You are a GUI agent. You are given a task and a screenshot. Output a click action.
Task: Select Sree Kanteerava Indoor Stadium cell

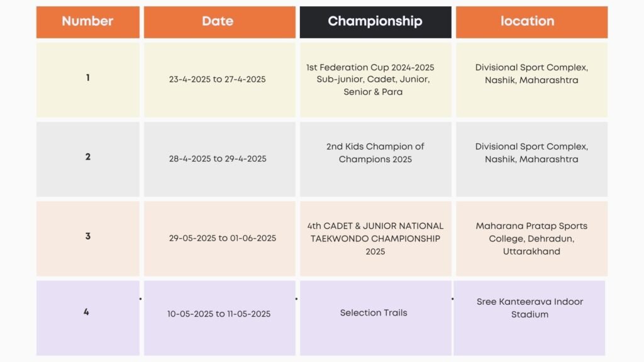[x=530, y=308]
